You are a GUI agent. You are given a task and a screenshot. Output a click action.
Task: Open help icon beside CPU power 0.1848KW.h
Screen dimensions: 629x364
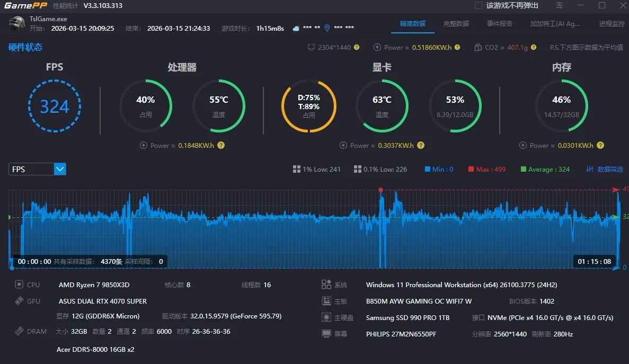tap(221, 145)
